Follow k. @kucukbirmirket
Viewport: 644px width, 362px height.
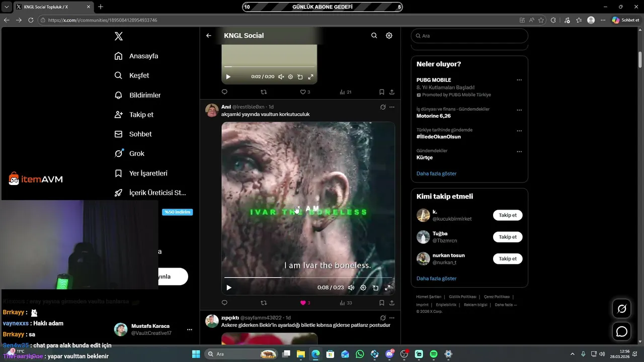click(x=508, y=215)
